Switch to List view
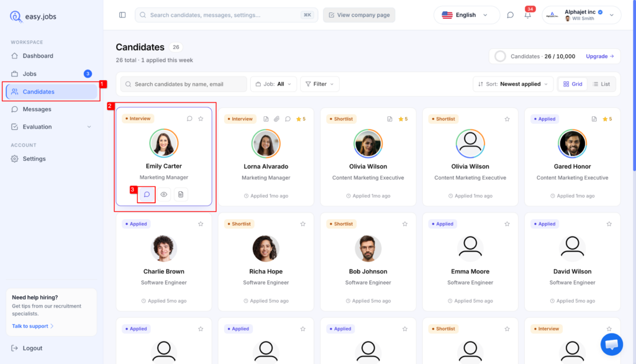The width and height of the screenshot is (636, 364). 601,84
